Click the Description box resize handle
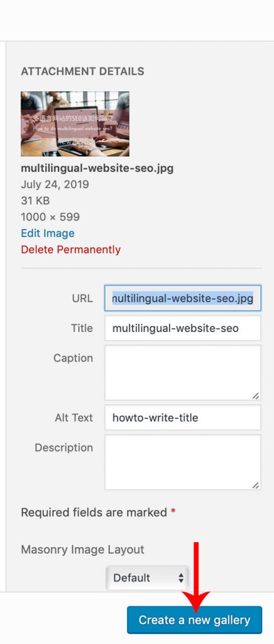The width and height of the screenshot is (274, 644). (x=256, y=485)
